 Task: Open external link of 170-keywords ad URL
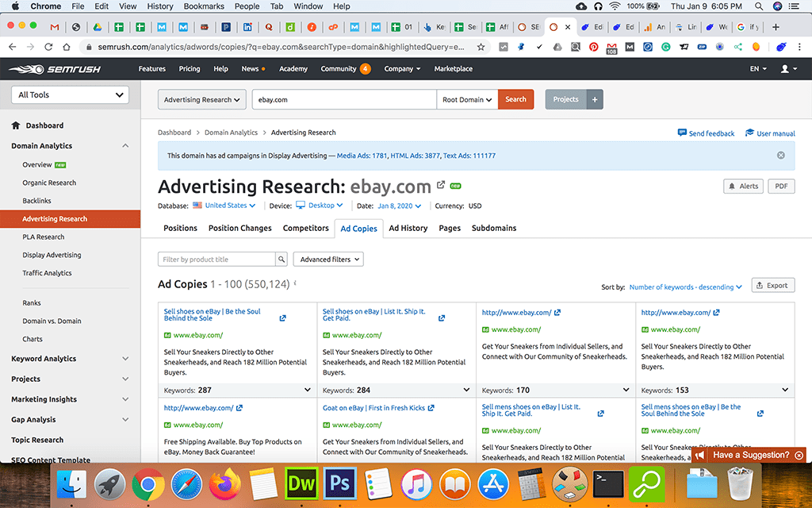point(557,313)
